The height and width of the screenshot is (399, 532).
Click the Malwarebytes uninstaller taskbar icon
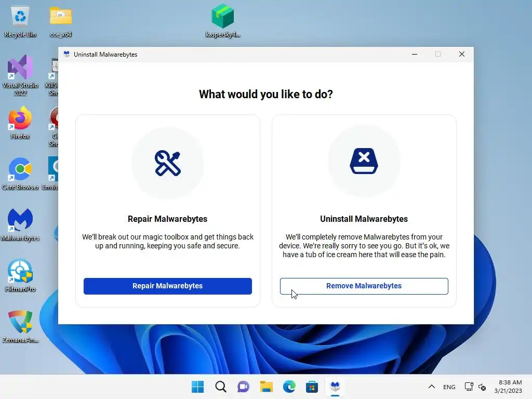tap(335, 387)
